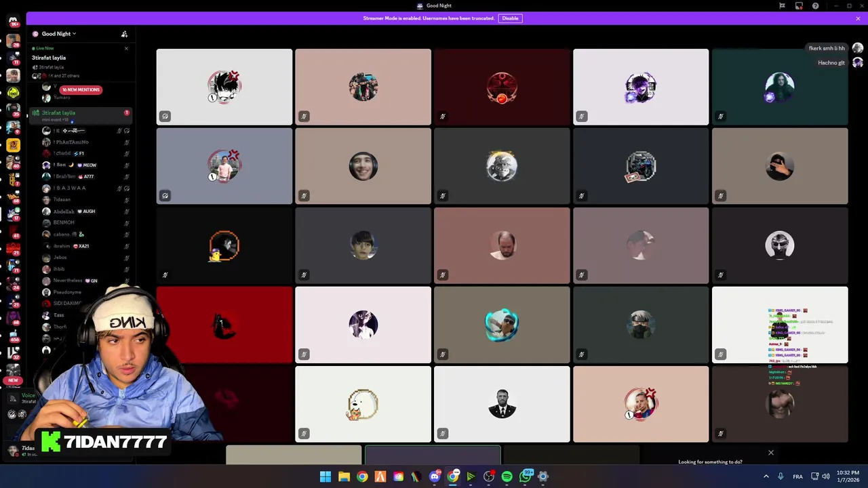Open the tile with bald bearded man avatar
This screenshot has width=868, height=488.
502,245
